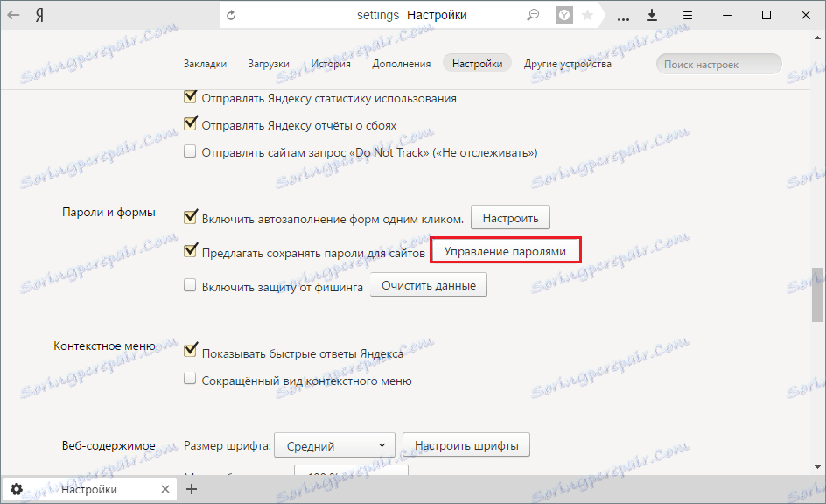Screen dimensions: 826x504
Task: Click the Веб-содержимое section label
Action: [108, 445]
